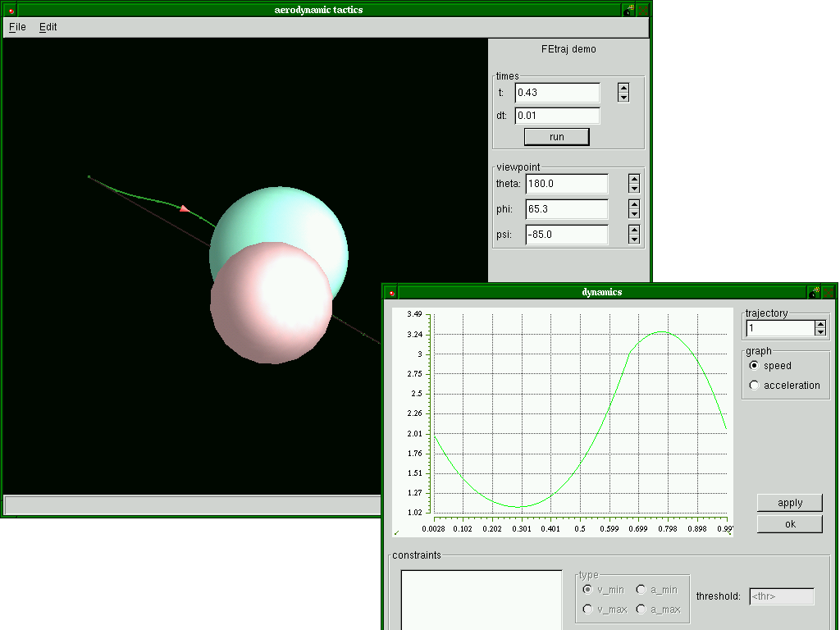The image size is (840, 630).
Task: Open the File menu
Action: pyautogui.click(x=17, y=27)
